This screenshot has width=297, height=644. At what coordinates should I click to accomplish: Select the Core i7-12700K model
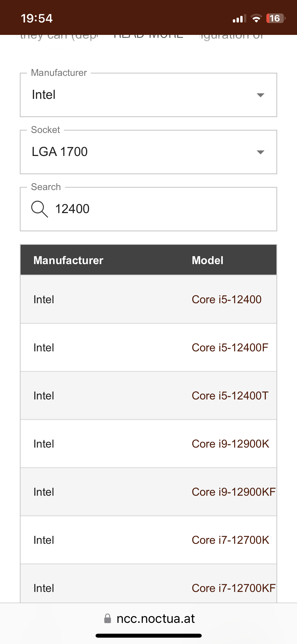230,540
